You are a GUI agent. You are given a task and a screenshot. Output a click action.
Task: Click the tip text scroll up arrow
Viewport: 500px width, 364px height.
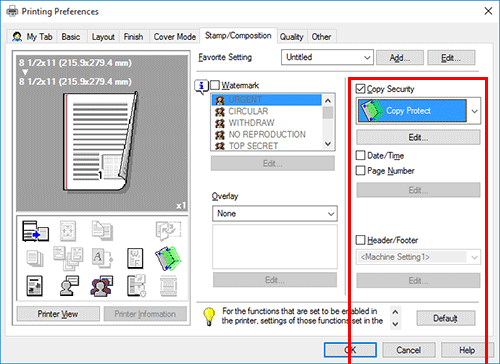point(395,312)
